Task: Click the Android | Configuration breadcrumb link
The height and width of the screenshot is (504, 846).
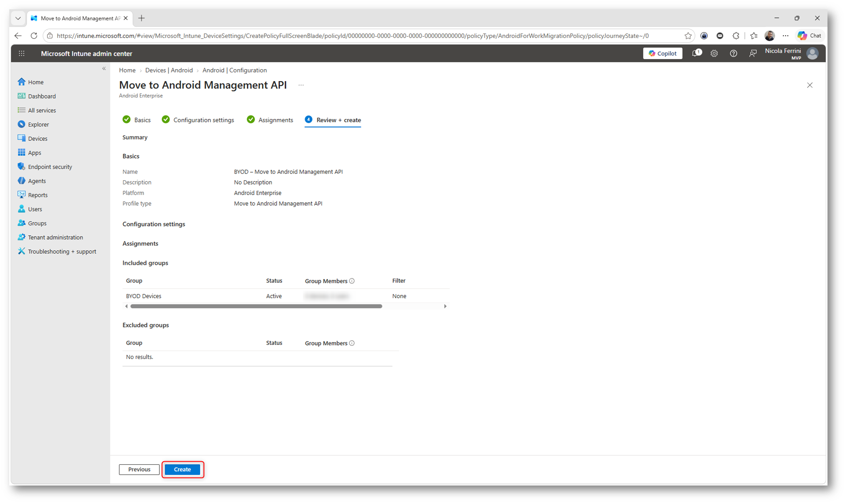Action: click(234, 70)
